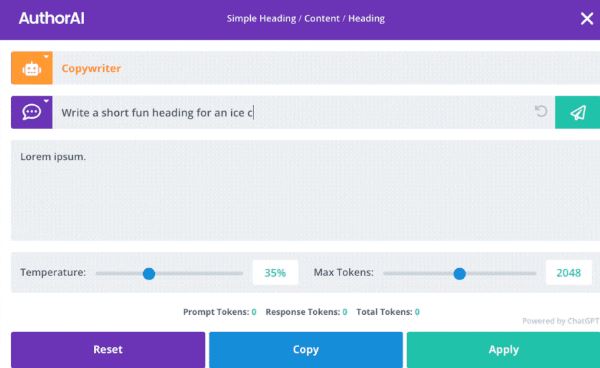The width and height of the screenshot is (600, 368).
Task: Expand the small arrow on robot icon
Action: point(46,57)
